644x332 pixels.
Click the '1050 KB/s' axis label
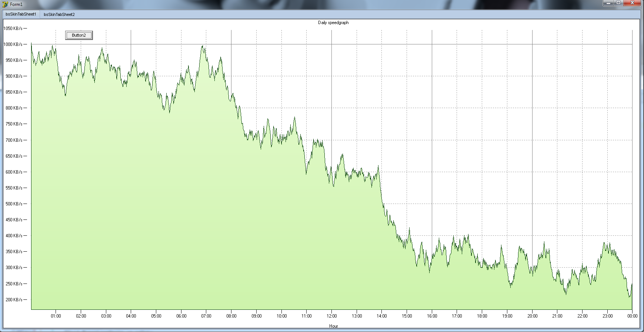pyautogui.click(x=13, y=28)
